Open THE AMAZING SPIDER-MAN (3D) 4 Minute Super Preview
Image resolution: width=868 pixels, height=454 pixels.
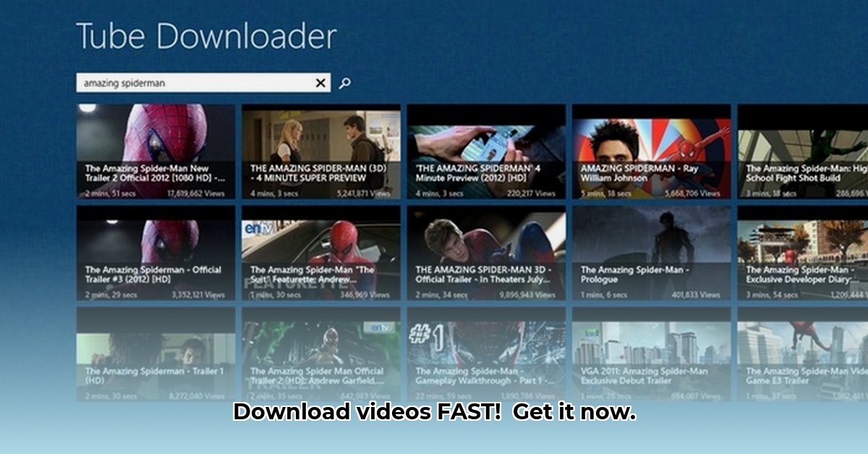pyautogui.click(x=320, y=151)
